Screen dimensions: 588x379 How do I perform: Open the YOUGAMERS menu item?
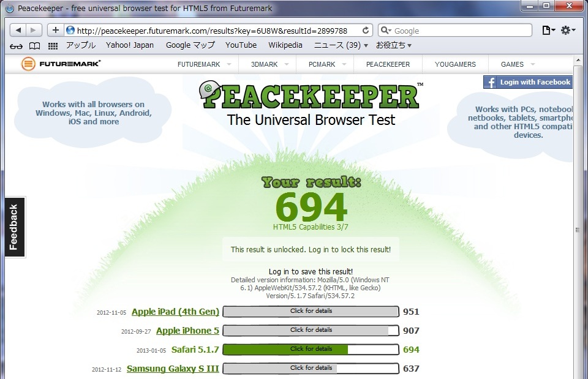(x=455, y=64)
